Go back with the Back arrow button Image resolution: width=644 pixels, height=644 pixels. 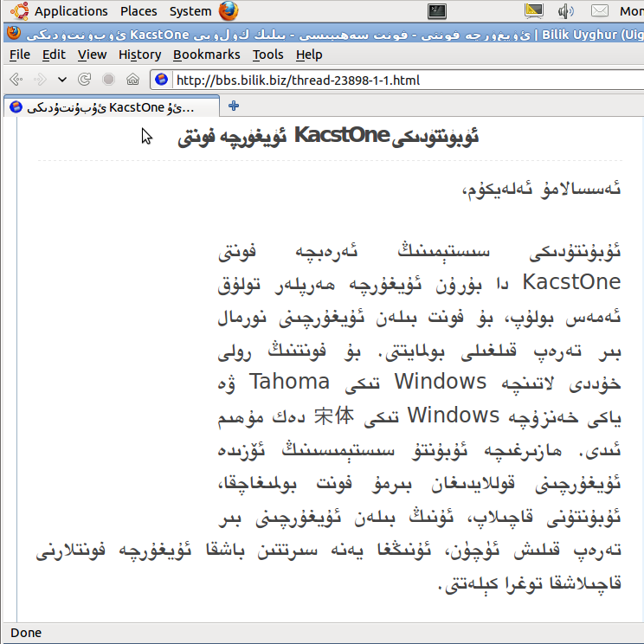point(16,80)
